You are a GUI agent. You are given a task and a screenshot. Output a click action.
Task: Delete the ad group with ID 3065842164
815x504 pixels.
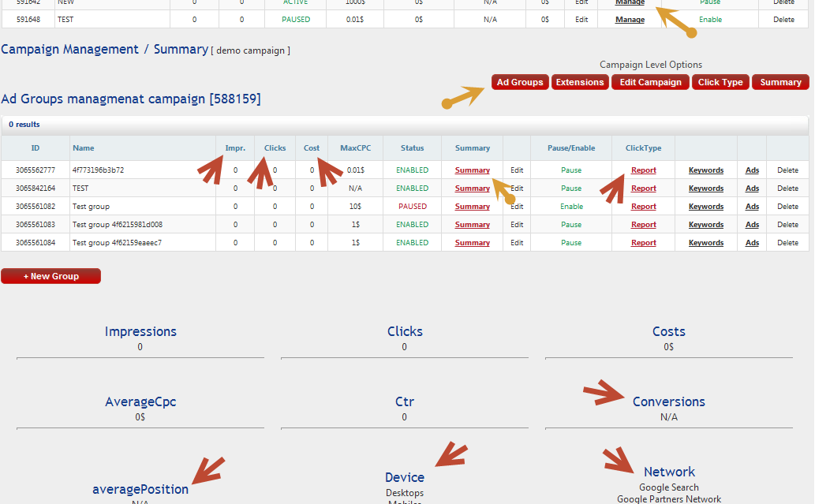coord(787,189)
